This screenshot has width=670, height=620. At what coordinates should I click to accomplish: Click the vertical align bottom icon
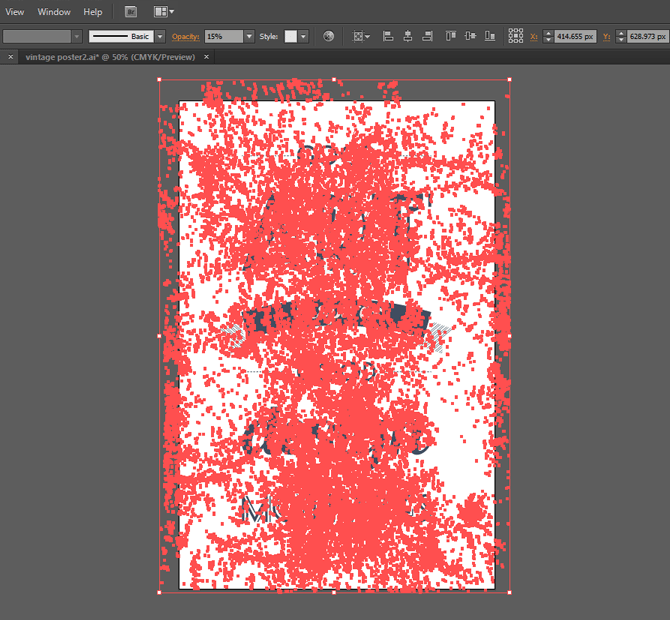tap(489, 36)
